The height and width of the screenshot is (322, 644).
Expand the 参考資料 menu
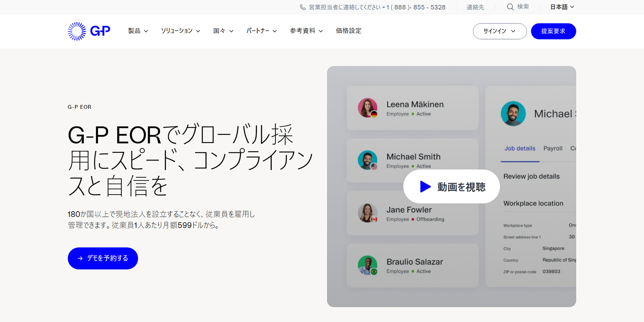coord(306,31)
